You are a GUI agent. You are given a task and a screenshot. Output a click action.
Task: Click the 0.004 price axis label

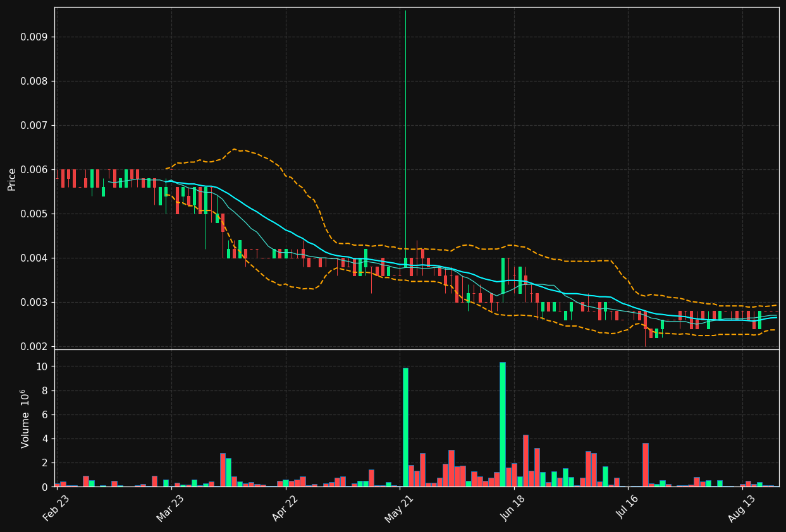point(34,258)
